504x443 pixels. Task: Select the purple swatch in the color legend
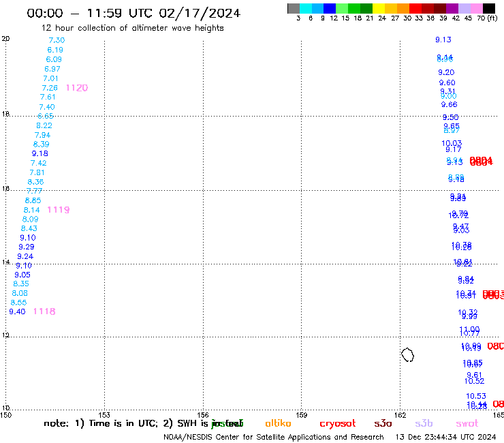452,8
